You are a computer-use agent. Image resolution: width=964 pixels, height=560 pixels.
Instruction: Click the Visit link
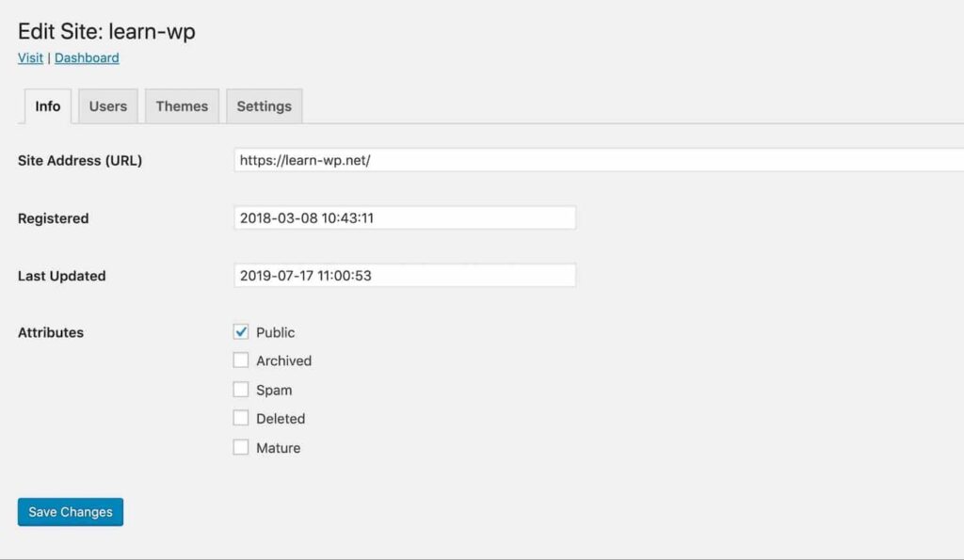29,57
